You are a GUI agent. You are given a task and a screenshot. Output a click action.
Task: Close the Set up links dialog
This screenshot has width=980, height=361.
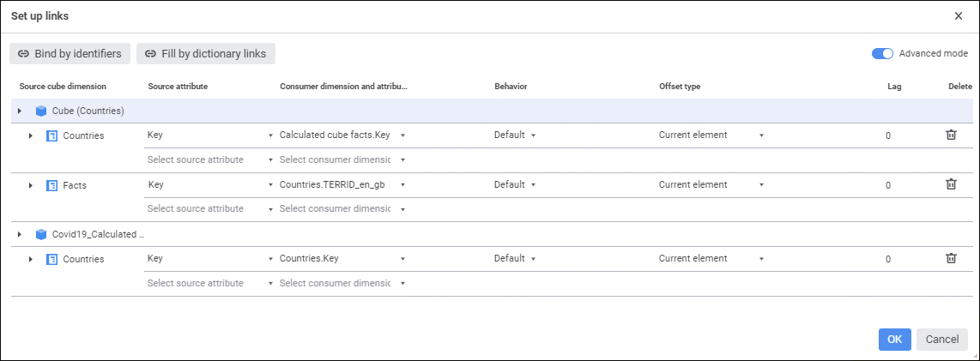959,16
